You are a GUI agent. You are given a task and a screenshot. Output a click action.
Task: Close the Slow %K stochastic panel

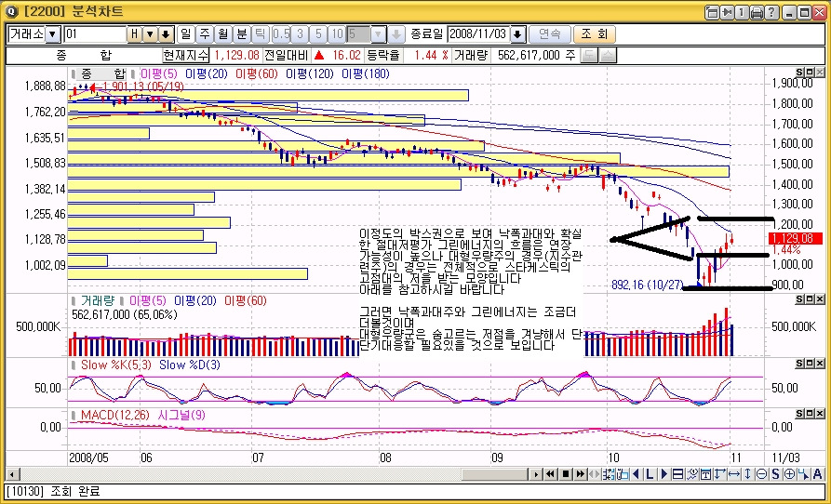820,364
